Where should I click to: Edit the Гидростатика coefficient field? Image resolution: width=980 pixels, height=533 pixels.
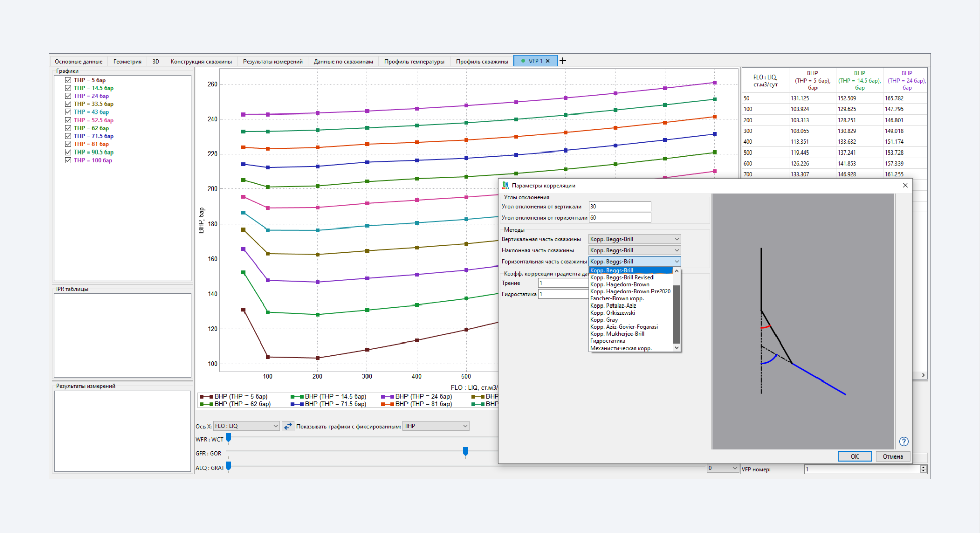tap(563, 294)
